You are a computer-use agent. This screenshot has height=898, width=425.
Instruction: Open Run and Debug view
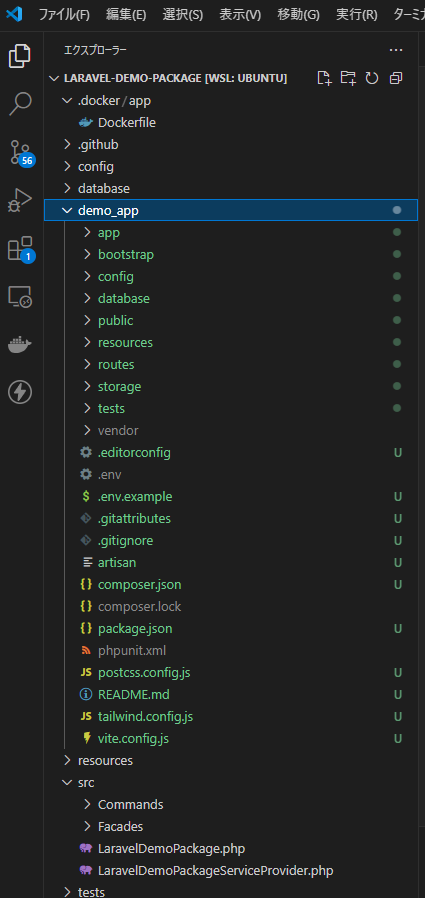pos(21,200)
